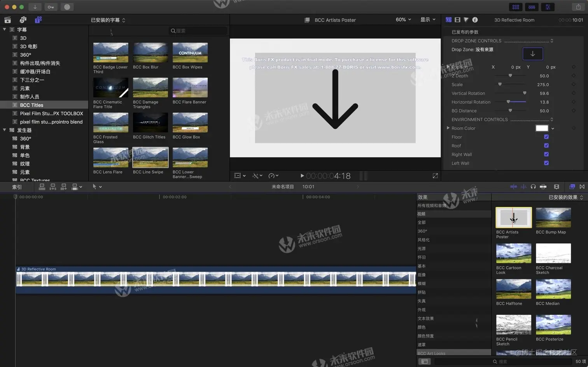
Task: Choose the select arrow tool menu
Action: (97, 187)
